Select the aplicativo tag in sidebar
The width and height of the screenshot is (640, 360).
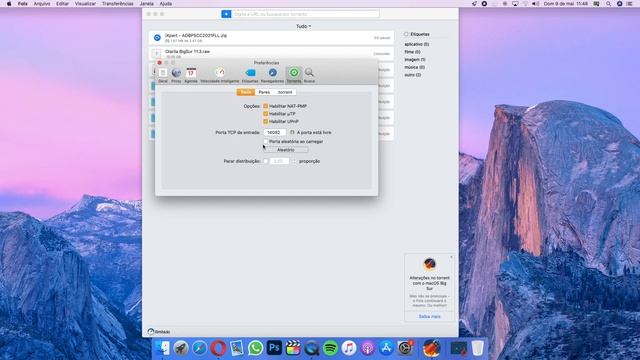click(416, 44)
